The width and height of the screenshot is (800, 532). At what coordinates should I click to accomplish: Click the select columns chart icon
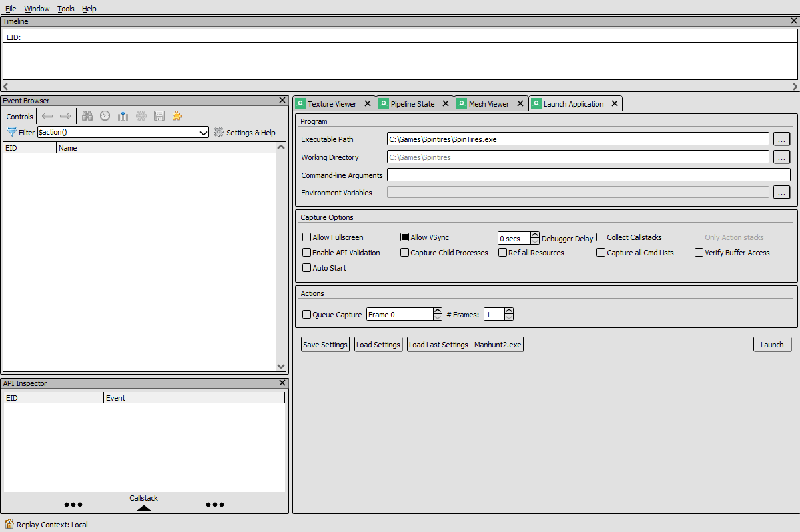(123, 116)
